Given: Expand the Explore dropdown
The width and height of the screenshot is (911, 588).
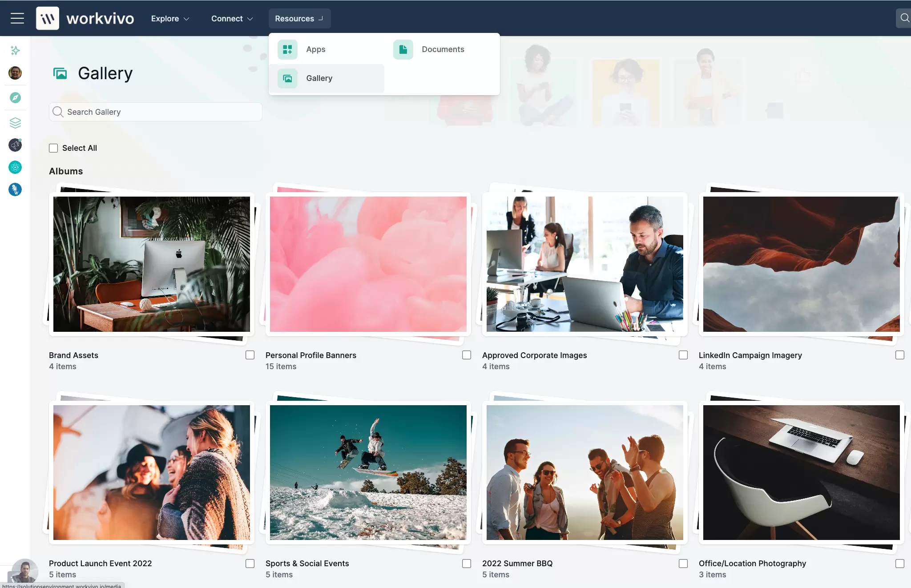Looking at the screenshot, I should click(170, 19).
